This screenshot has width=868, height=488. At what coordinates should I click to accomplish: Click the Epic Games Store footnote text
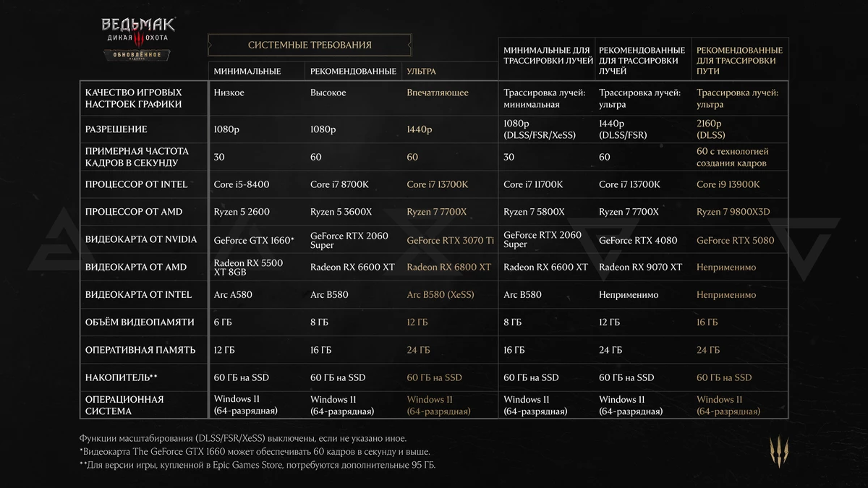258,464
